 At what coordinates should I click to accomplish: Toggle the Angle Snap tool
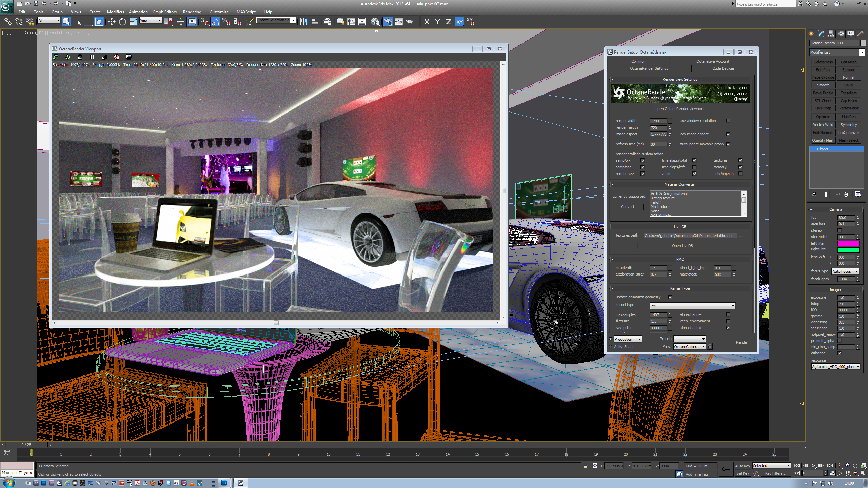pos(216,22)
